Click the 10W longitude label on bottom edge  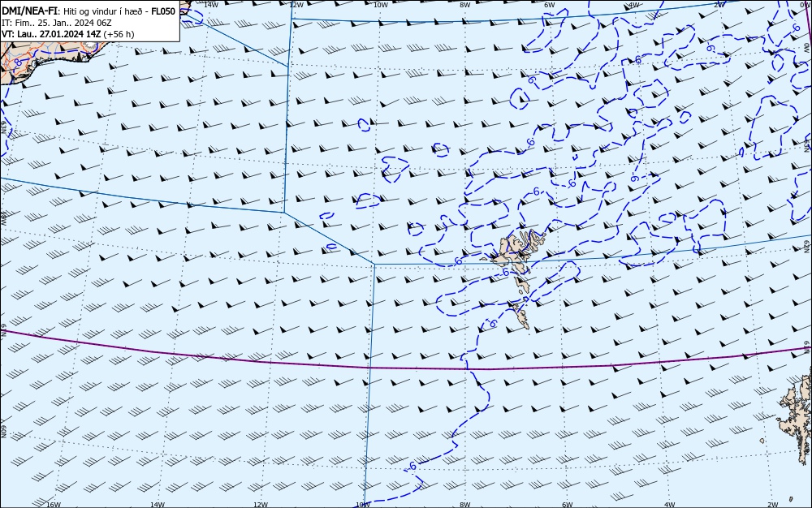coord(363,505)
